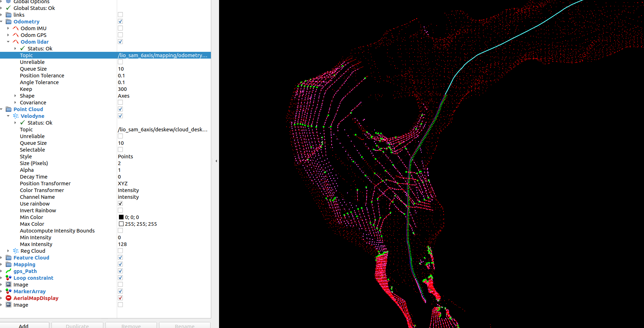Expand Status Ok under Odom lidar

15,48
